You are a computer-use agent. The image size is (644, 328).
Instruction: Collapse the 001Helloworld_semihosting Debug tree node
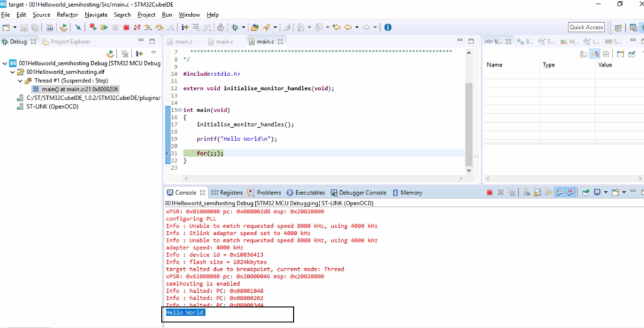[4, 64]
